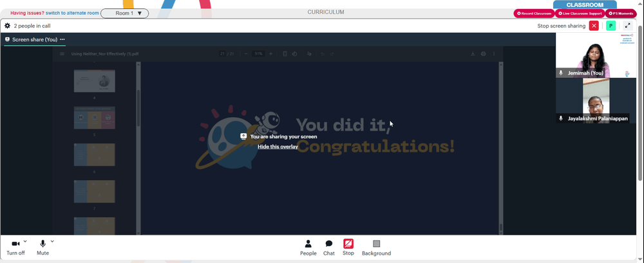The height and width of the screenshot is (263, 644).
Task: Open PDF viewer more actions menu
Action: click(x=494, y=54)
